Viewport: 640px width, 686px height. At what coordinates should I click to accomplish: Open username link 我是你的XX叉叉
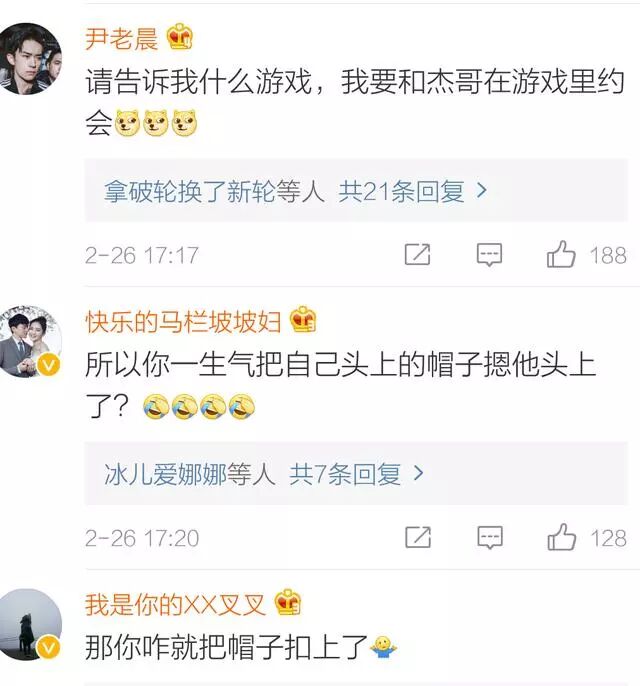click(175, 605)
